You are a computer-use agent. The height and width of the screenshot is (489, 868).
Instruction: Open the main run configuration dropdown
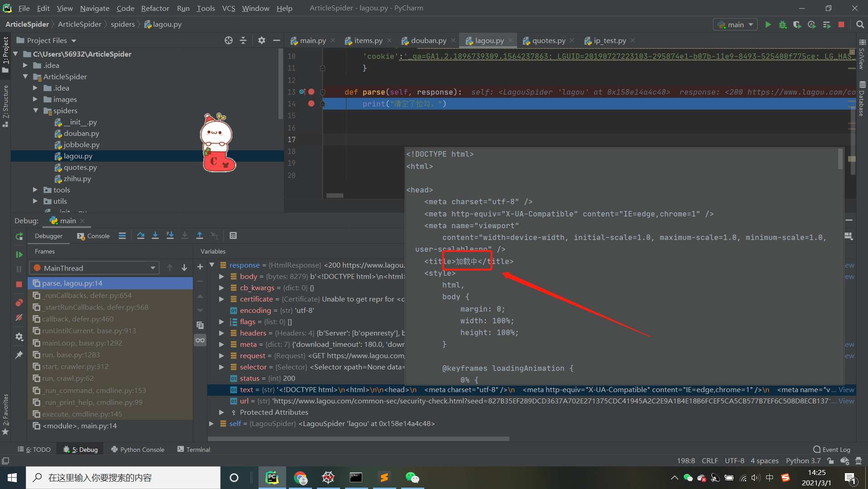[x=735, y=24]
